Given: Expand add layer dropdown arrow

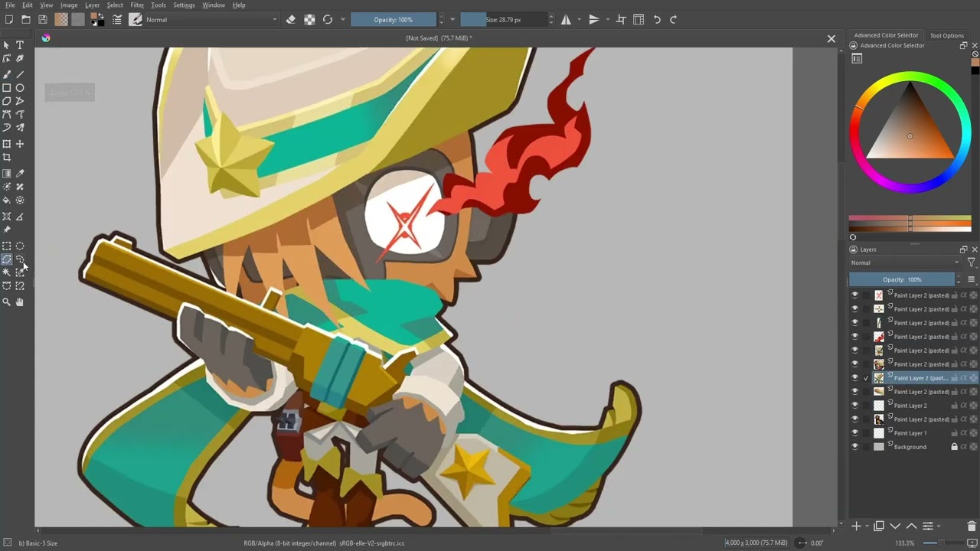Looking at the screenshot, I should click(867, 527).
